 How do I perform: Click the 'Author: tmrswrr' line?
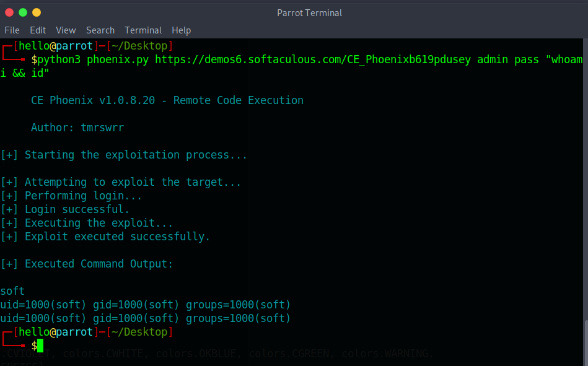click(x=77, y=128)
